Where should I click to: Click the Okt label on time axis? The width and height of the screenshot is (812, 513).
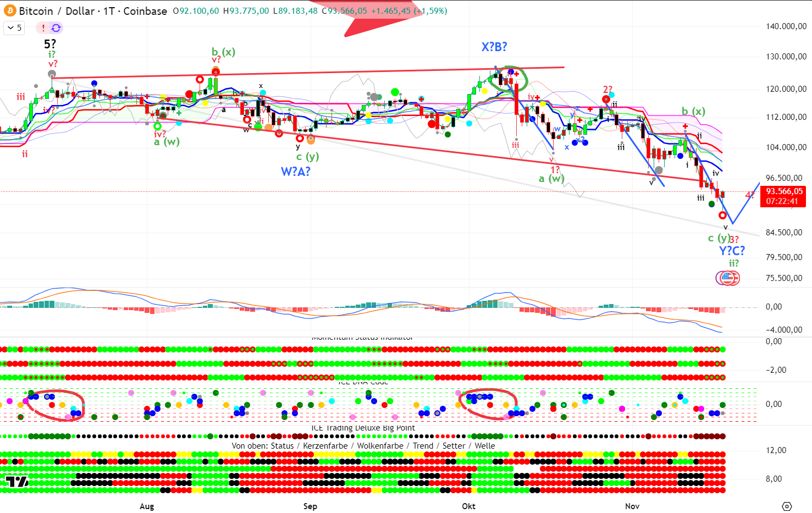pyautogui.click(x=468, y=506)
